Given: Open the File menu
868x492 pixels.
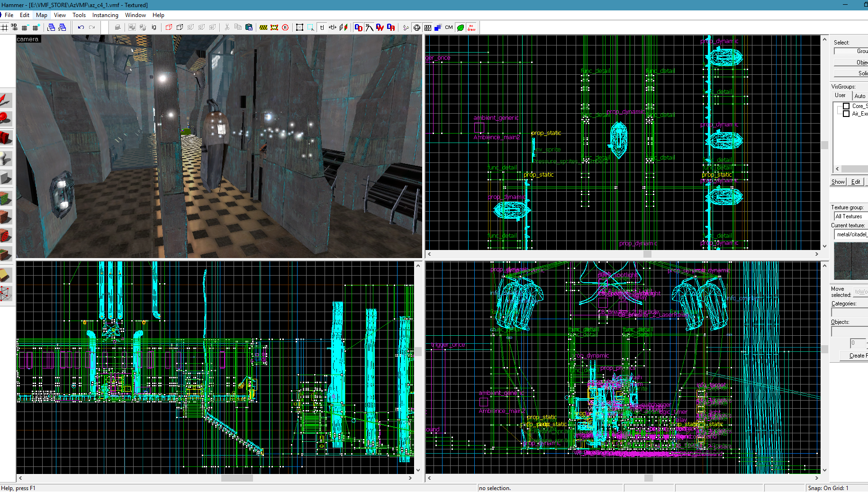Looking at the screenshot, I should (x=9, y=15).
